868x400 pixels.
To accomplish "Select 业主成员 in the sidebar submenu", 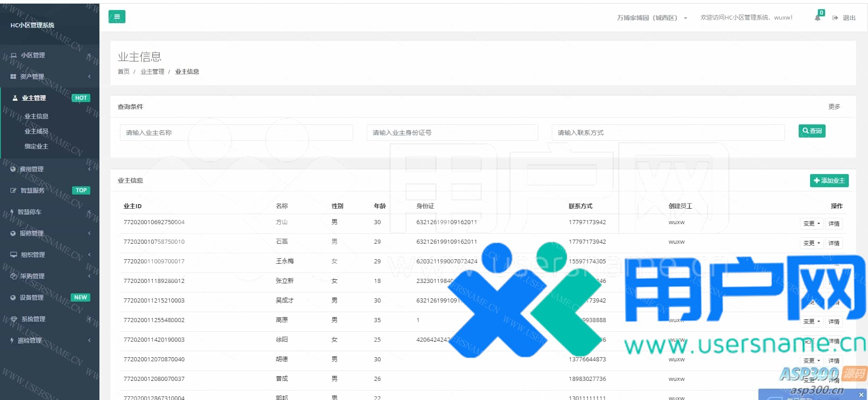I will pyautogui.click(x=36, y=131).
